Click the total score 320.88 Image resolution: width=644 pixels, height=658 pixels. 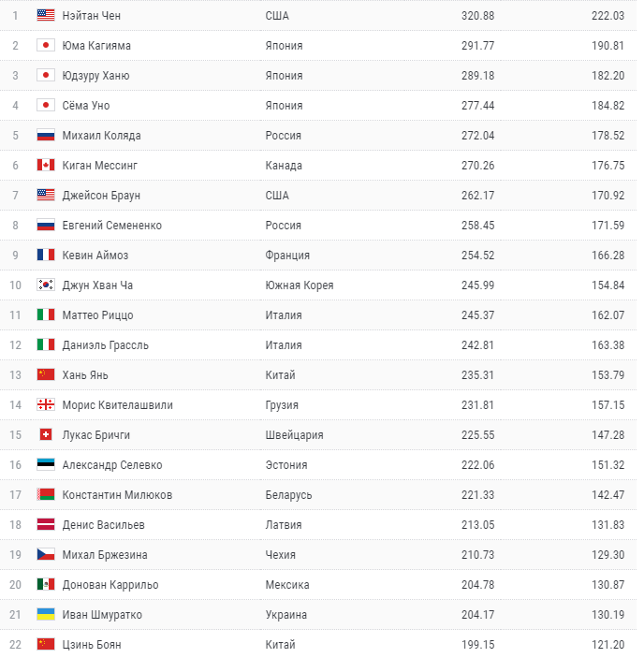pos(477,16)
